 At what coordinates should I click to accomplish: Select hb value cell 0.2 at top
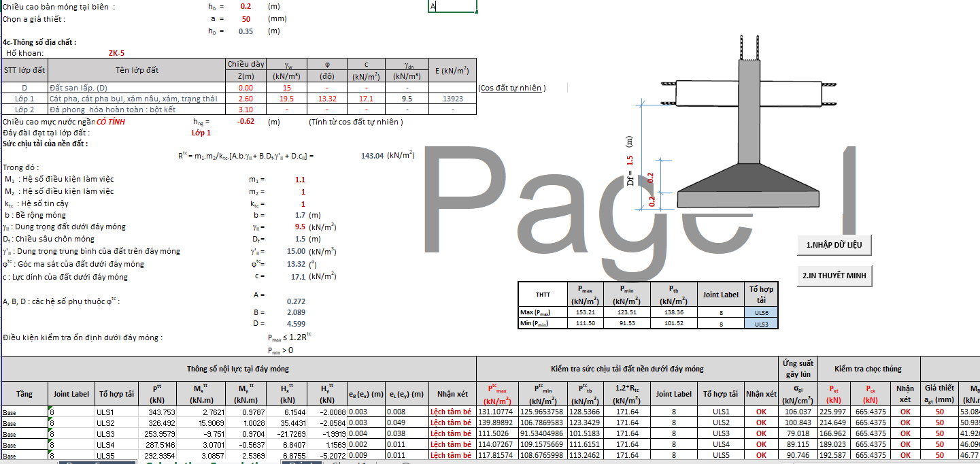pyautogui.click(x=246, y=6)
